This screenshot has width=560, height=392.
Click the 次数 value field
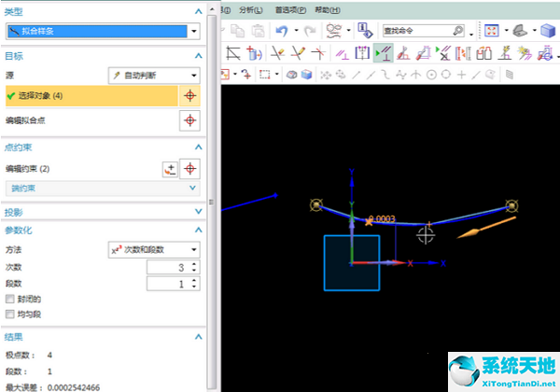point(168,267)
